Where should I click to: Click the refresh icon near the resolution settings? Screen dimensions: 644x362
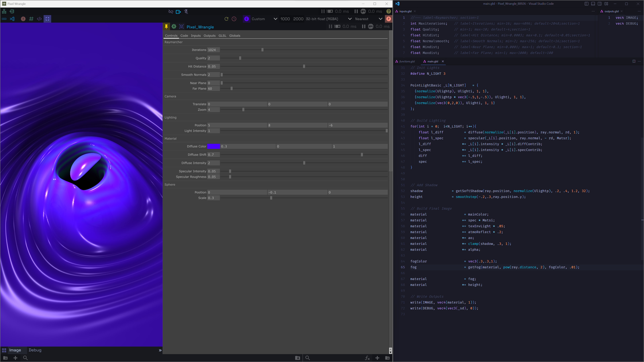pos(226,19)
